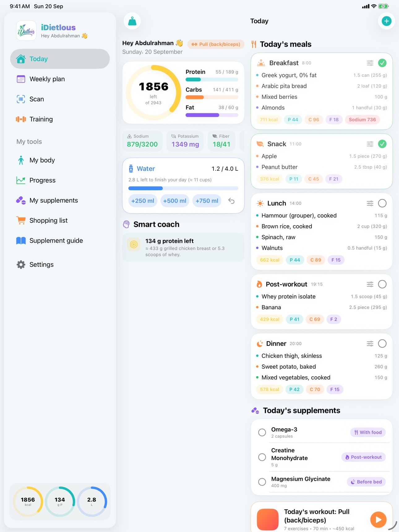Viewport: 399px width, 532px height.
Task: Click the fork and knife meals icon
Action: [254, 44]
